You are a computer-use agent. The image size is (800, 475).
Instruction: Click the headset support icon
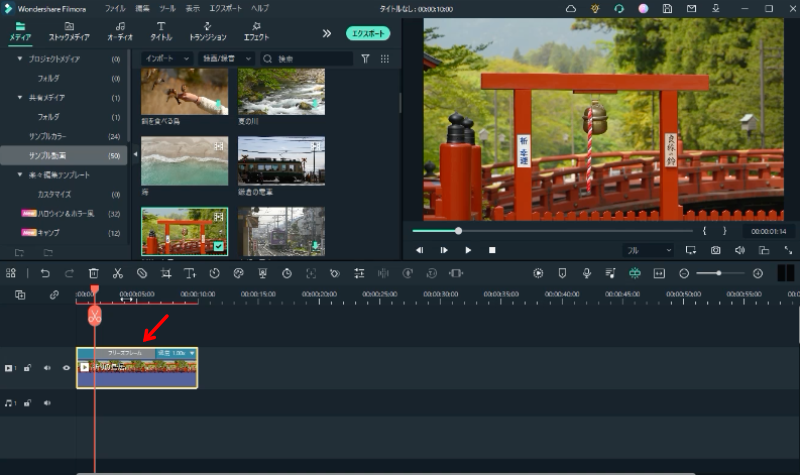point(619,9)
